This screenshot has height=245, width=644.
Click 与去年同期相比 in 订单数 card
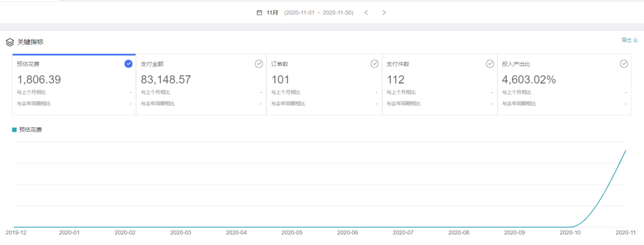(289, 103)
